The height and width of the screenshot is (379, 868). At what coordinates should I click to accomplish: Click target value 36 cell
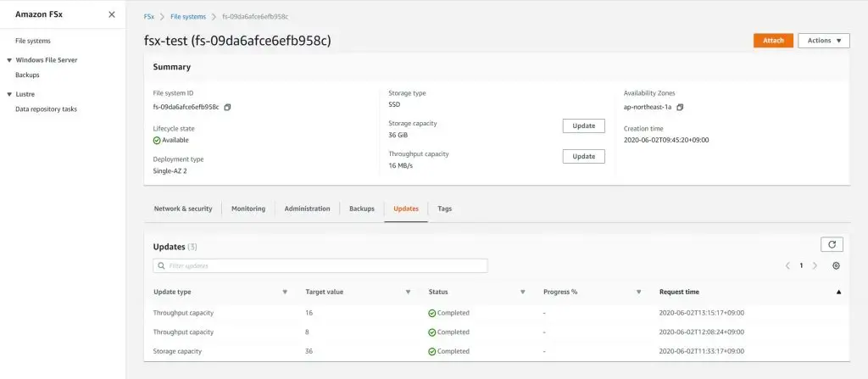pos(309,351)
